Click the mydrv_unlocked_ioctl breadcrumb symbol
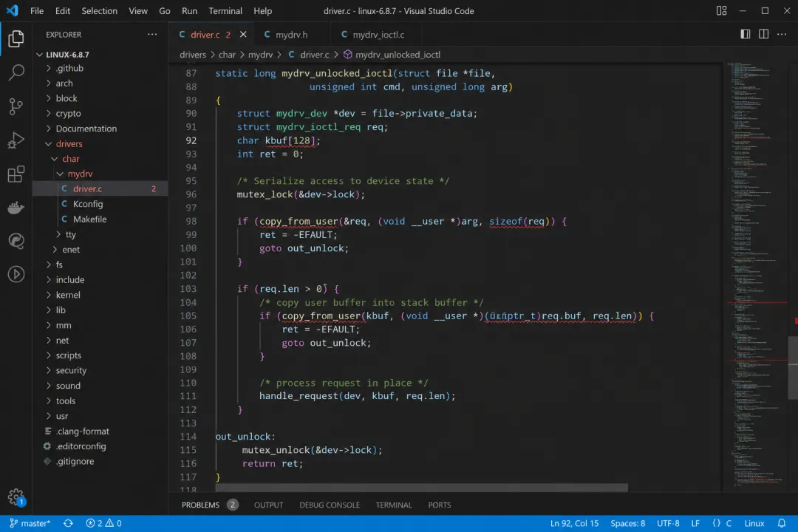 [x=392, y=55]
